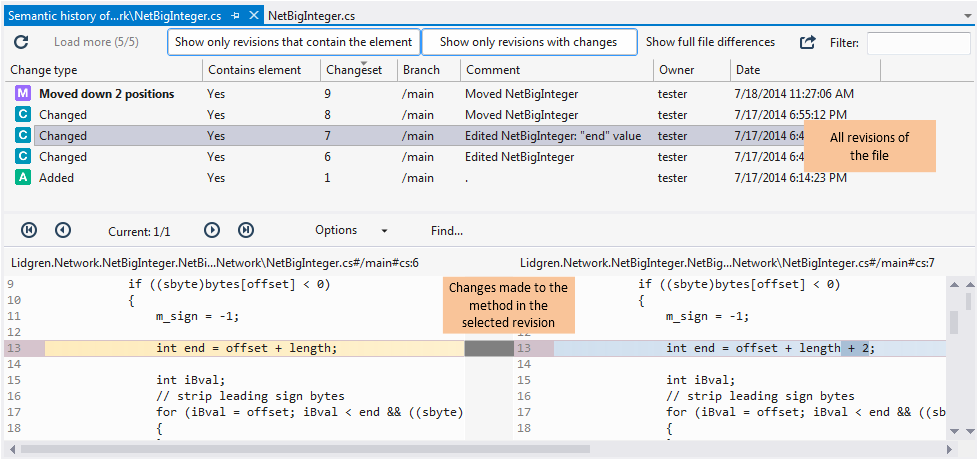Viewport: 977px width, 460px height.
Task: Click the export icon beside Filter
Action: coord(807,43)
